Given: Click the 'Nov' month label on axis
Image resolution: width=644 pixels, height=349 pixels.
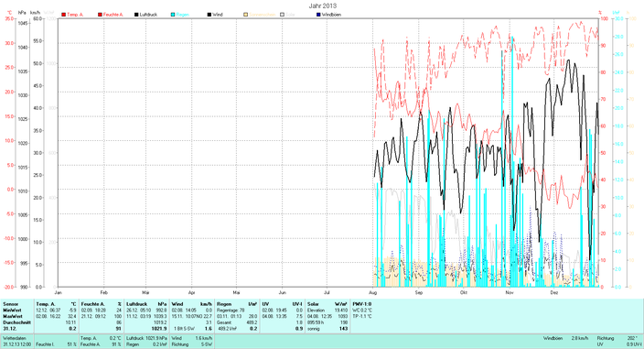Looking at the screenshot, I should [510, 293].
